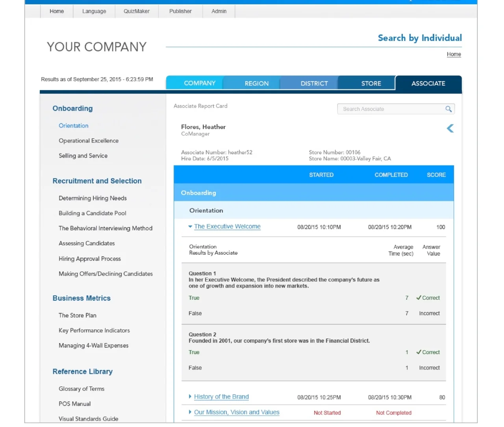Open The Executive Welcome link
This screenshot has height=427, width=504.
tap(227, 226)
